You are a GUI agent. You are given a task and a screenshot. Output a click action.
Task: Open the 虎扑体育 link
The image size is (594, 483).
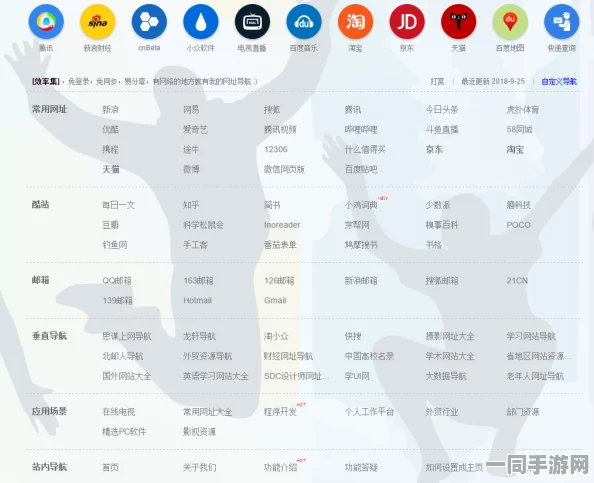click(523, 110)
